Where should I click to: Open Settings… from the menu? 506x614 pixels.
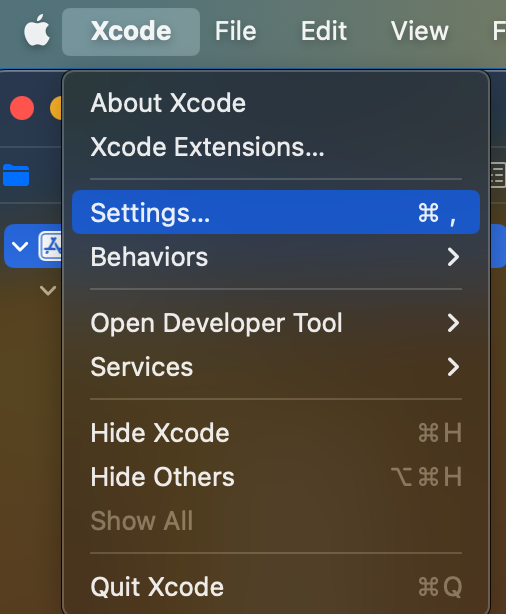[x=276, y=212]
